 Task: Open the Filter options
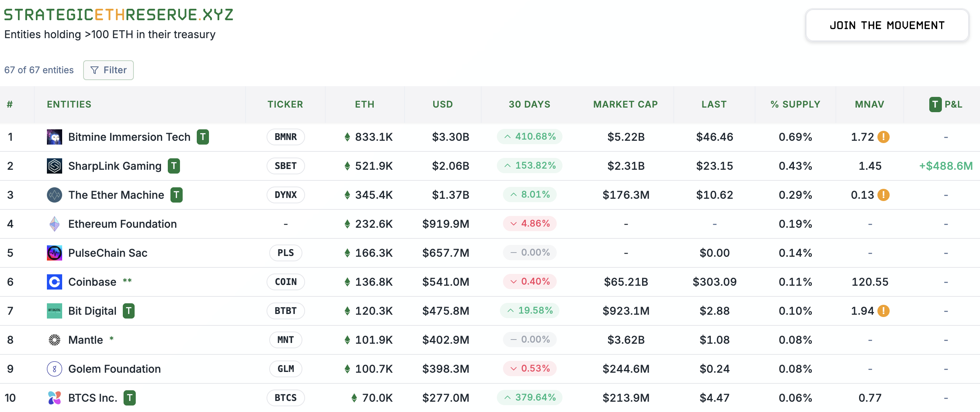[x=108, y=70]
